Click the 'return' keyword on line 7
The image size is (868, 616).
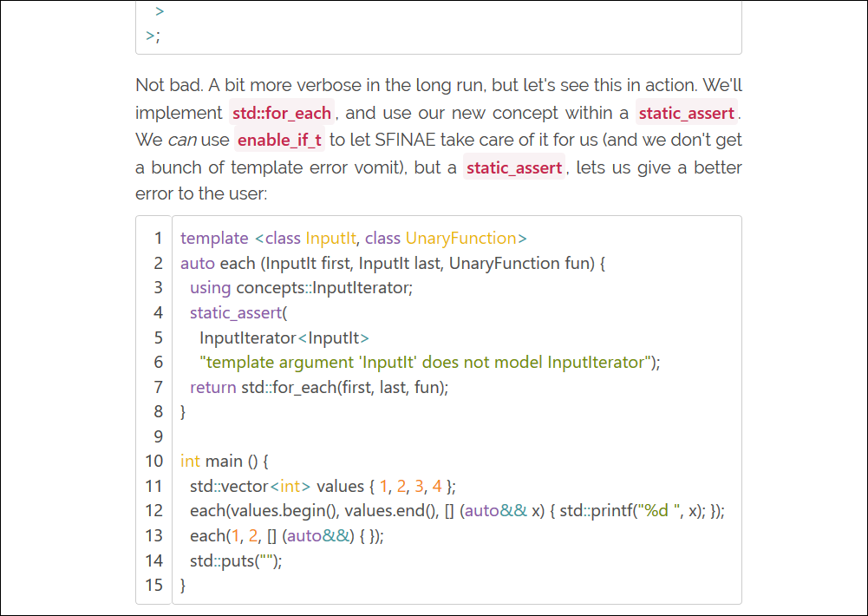click(x=212, y=387)
